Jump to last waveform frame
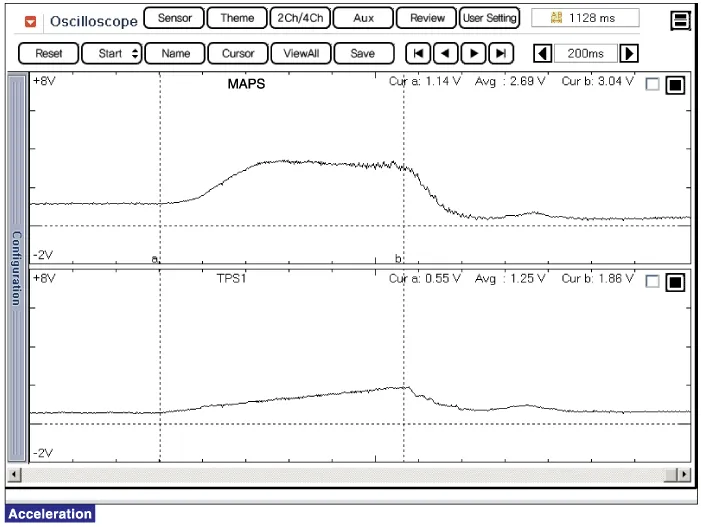This screenshot has height=527, width=701. point(501,53)
